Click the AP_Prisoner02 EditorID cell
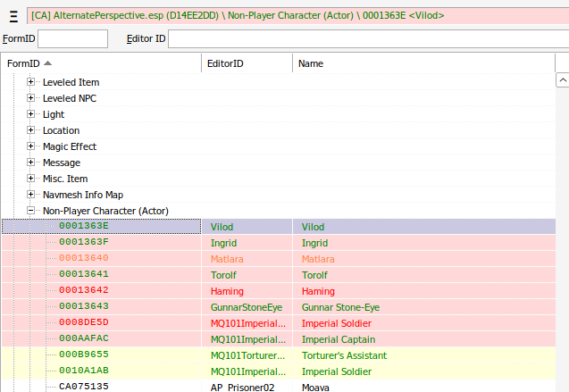The width and height of the screenshot is (569, 392). pos(247,387)
